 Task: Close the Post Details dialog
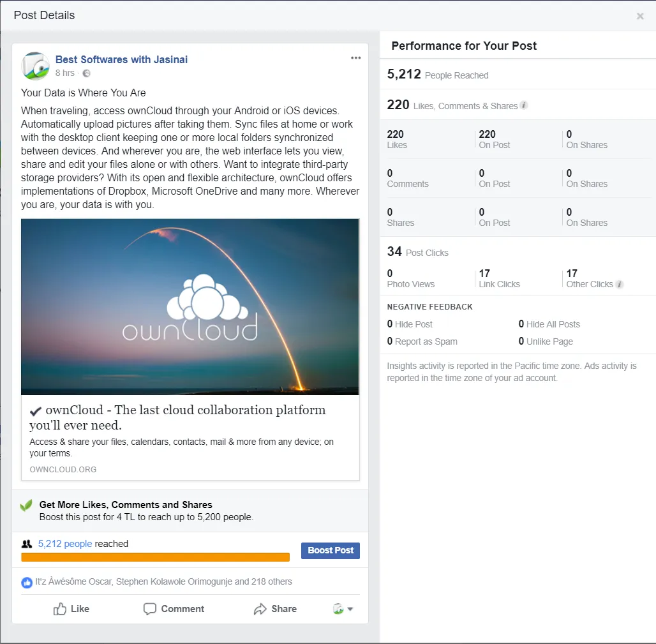(x=639, y=16)
